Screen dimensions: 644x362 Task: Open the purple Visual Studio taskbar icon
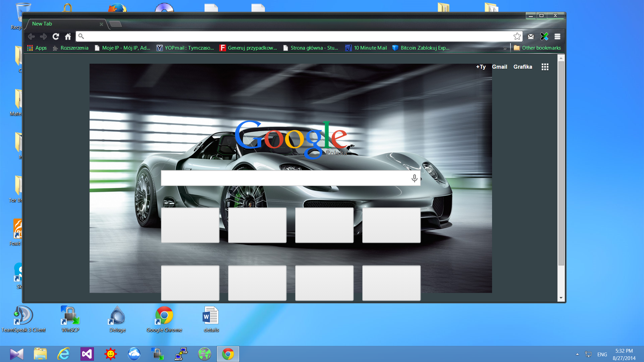point(87,354)
